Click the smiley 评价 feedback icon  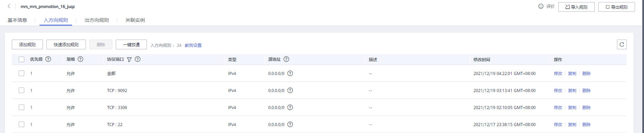pyautogui.click(x=541, y=6)
